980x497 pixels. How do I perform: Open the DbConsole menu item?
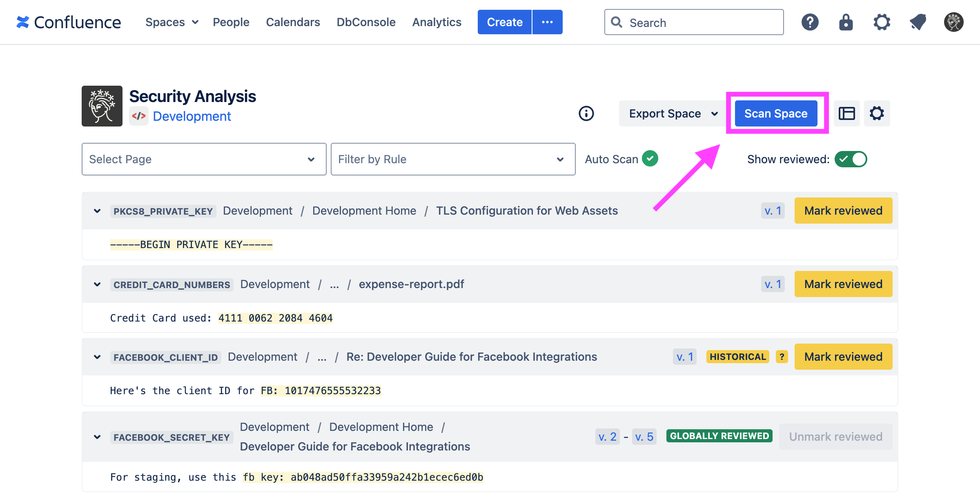click(366, 22)
